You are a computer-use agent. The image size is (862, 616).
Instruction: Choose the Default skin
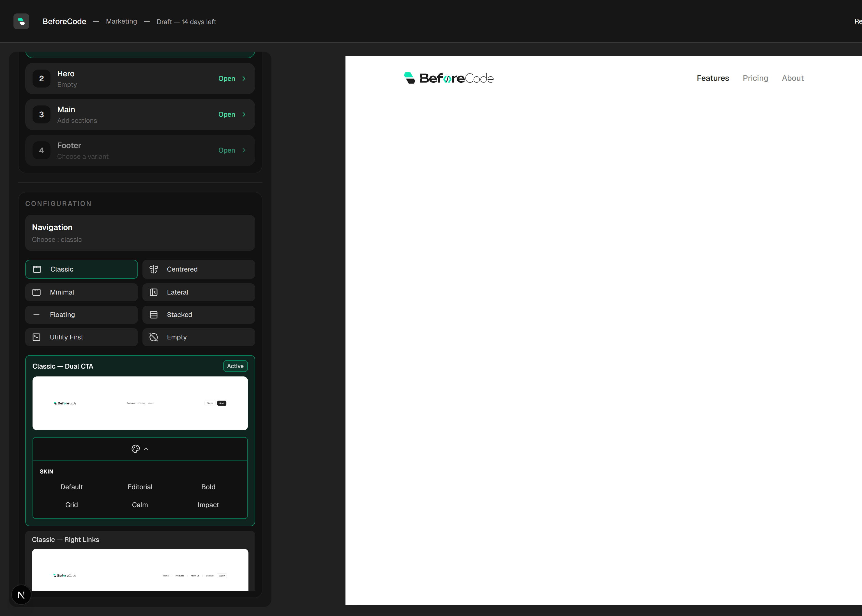click(72, 487)
